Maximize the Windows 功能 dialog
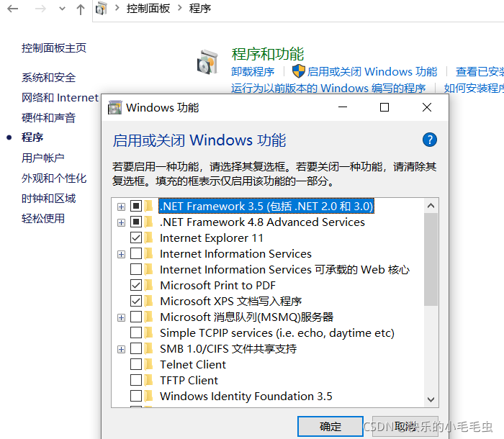 [x=384, y=107]
